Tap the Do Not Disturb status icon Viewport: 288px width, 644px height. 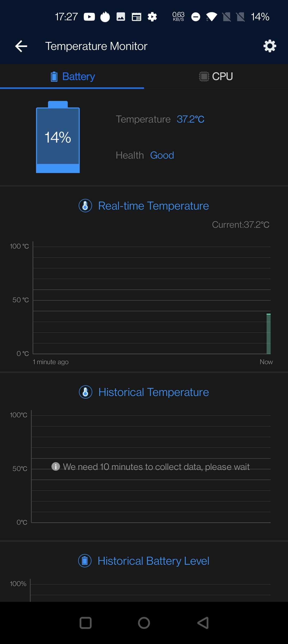(x=196, y=17)
